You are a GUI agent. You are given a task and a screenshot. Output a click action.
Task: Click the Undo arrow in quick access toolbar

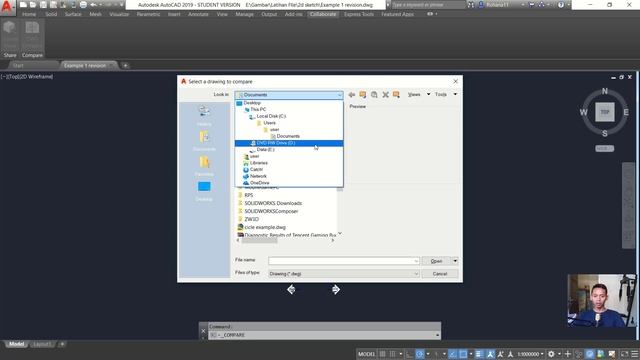coord(93,5)
